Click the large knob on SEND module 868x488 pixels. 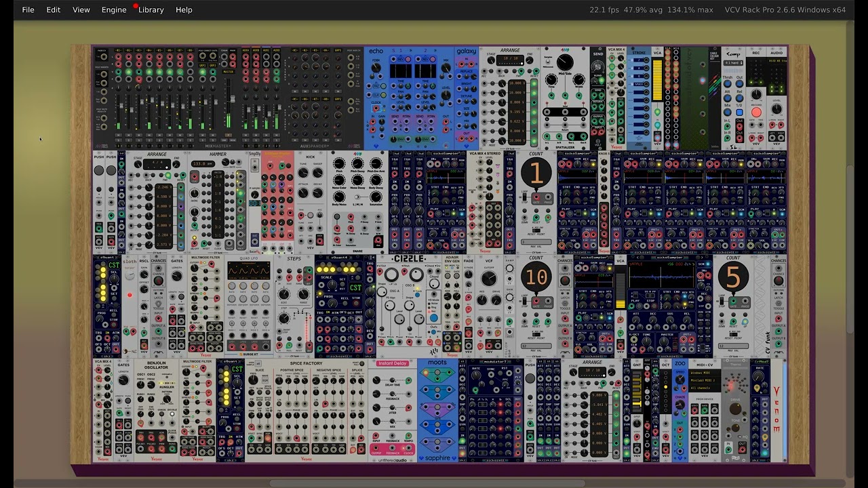(x=597, y=66)
